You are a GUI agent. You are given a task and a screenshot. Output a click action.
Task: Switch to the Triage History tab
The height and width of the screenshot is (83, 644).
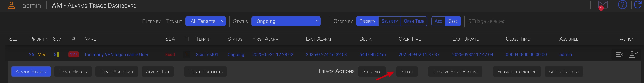pyautogui.click(x=73, y=71)
